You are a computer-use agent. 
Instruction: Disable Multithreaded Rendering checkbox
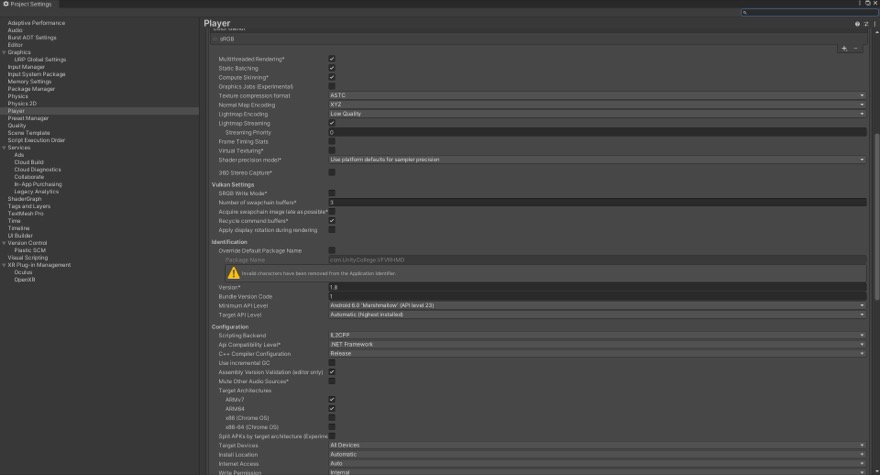click(332, 58)
